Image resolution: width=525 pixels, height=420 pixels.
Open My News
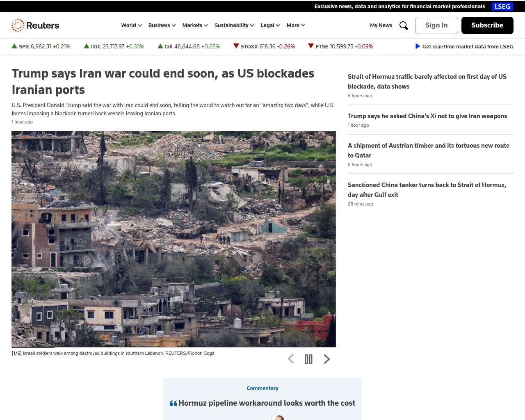[381, 25]
